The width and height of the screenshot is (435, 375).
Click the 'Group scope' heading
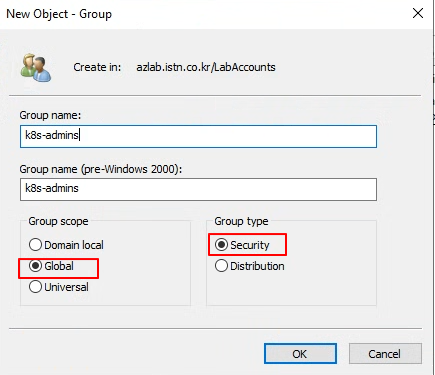pyautogui.click(x=58, y=221)
